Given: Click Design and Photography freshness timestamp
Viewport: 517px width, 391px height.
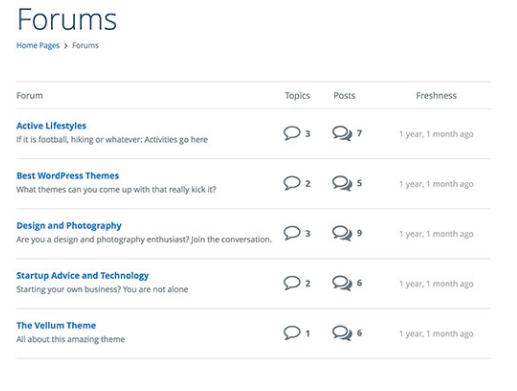Looking at the screenshot, I should pyautogui.click(x=436, y=234).
